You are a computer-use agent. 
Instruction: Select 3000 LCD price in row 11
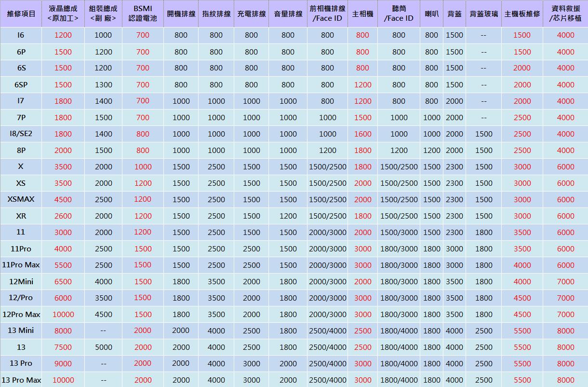(x=63, y=233)
